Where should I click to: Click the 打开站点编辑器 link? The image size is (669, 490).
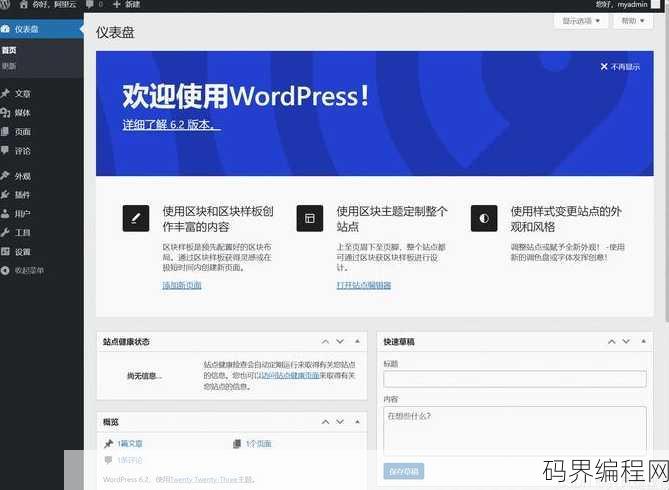coord(364,285)
